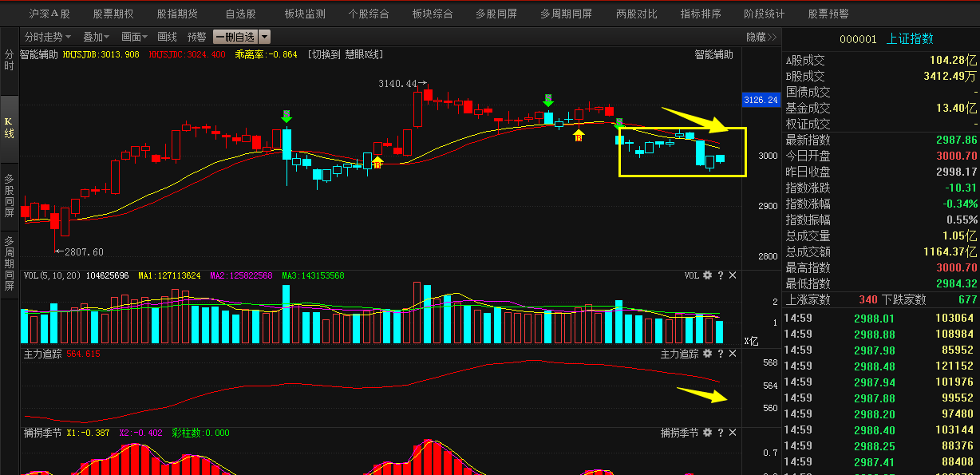Click the first green sell signal arrow on chart
Image resolution: width=980 pixels, height=475 pixels.
(x=286, y=117)
